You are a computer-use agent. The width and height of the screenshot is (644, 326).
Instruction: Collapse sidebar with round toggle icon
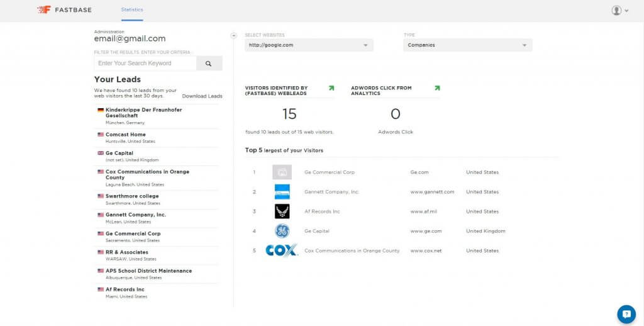click(234, 36)
